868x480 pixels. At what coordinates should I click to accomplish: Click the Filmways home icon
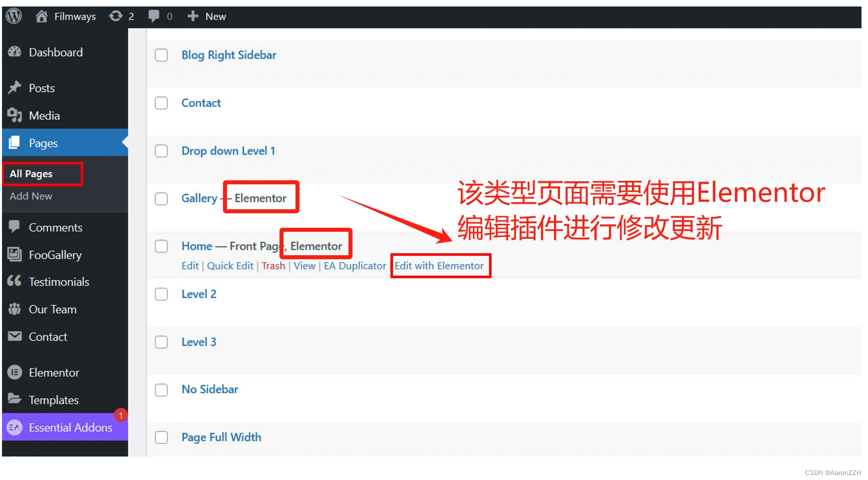click(41, 16)
